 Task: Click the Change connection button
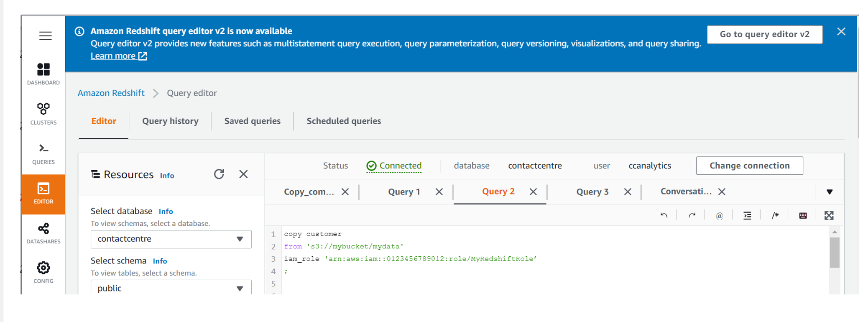coord(749,166)
